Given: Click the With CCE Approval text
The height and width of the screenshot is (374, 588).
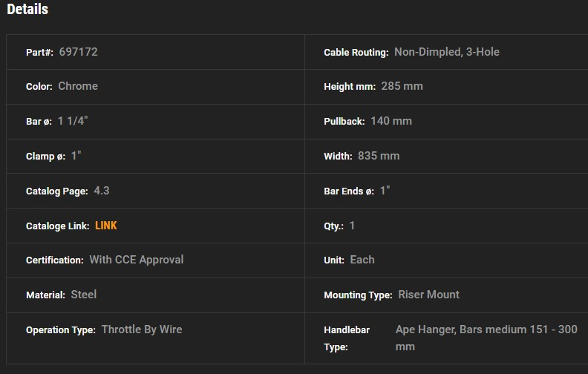Looking at the screenshot, I should click(x=136, y=260).
